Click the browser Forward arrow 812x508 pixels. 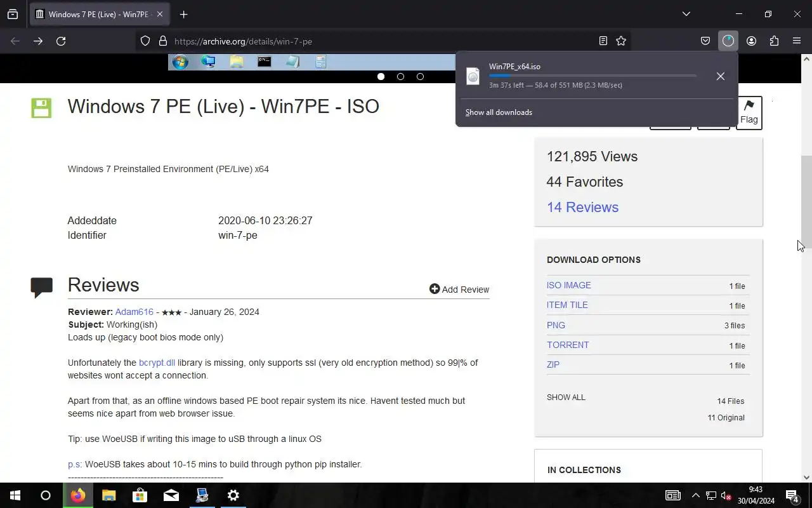tap(38, 41)
